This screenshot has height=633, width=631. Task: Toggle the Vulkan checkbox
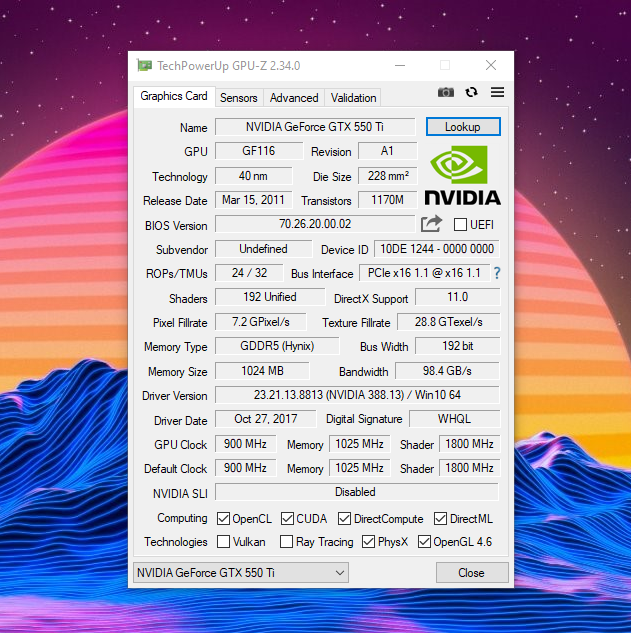tap(223, 542)
